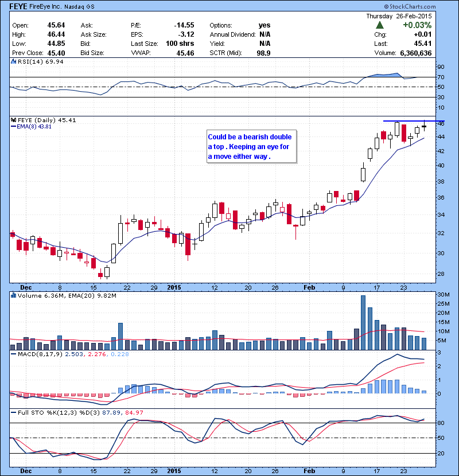Click the StockCharts.com copyright text

(x=410, y=6)
